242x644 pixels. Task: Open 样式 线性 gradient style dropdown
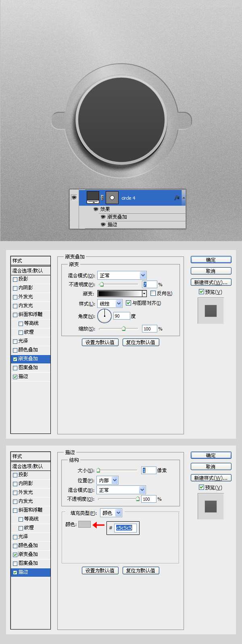tap(111, 303)
